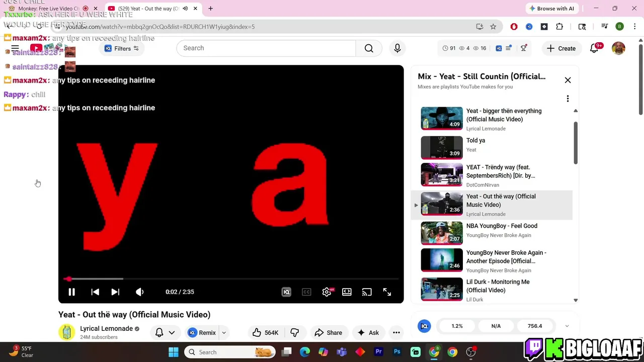This screenshot has width=644, height=362.
Task: Pause the video playback
Action: (x=71, y=292)
